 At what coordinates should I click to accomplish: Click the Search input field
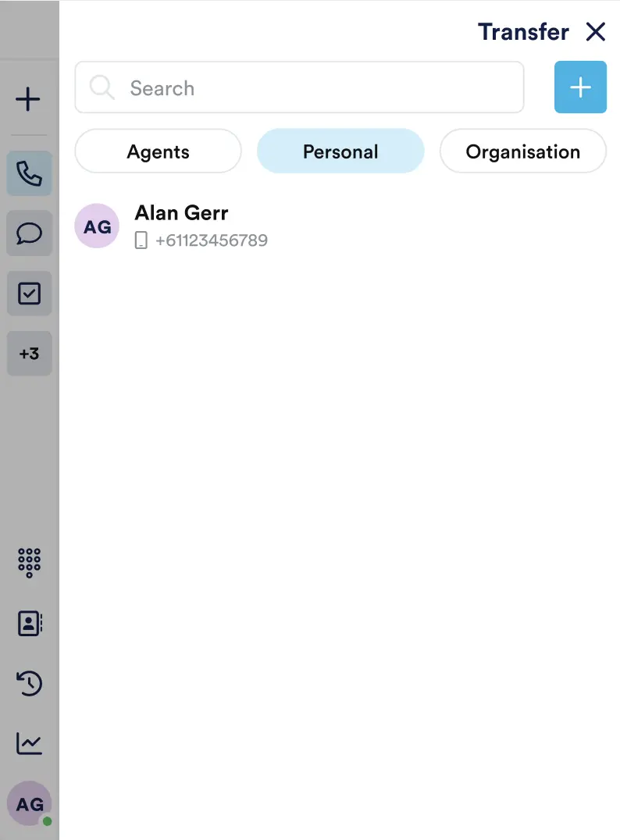tap(299, 87)
